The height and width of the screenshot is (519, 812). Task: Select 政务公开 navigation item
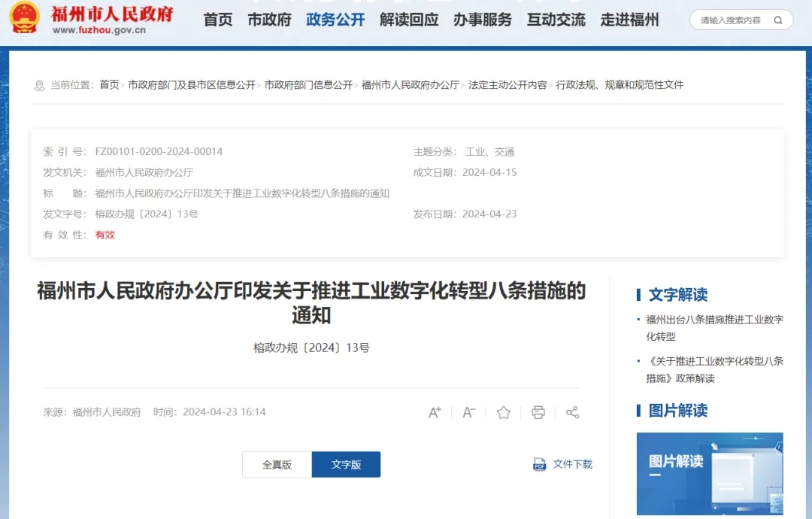click(335, 20)
